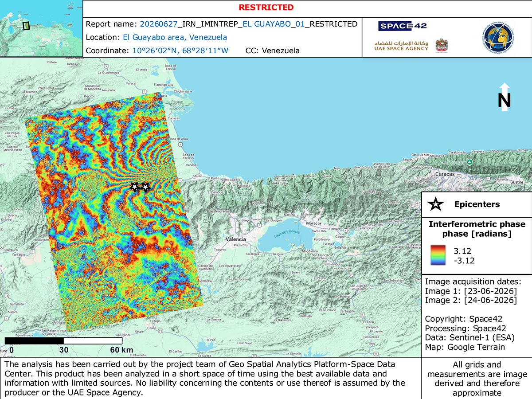This screenshot has width=532, height=399.
Task: Click report name 20260627_IRN_IMINTREP_EL GUAYABO_01_RESTRICTED
Action: coord(249,24)
